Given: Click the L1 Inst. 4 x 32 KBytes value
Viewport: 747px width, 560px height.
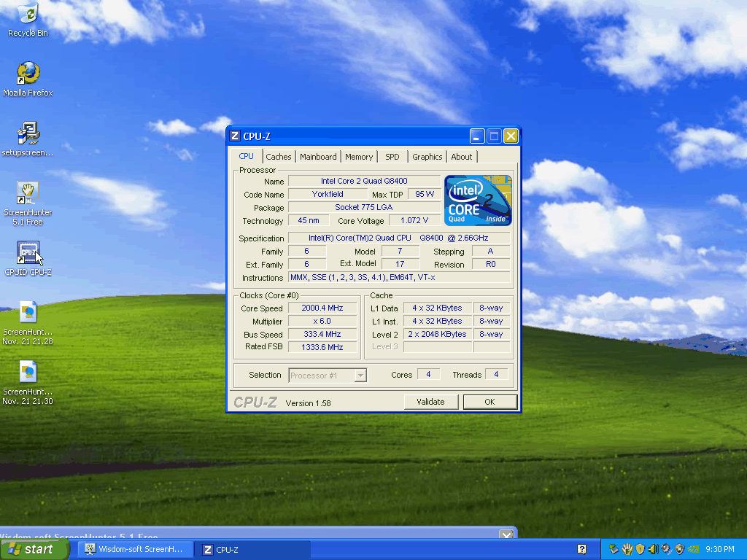Looking at the screenshot, I should pos(438,321).
